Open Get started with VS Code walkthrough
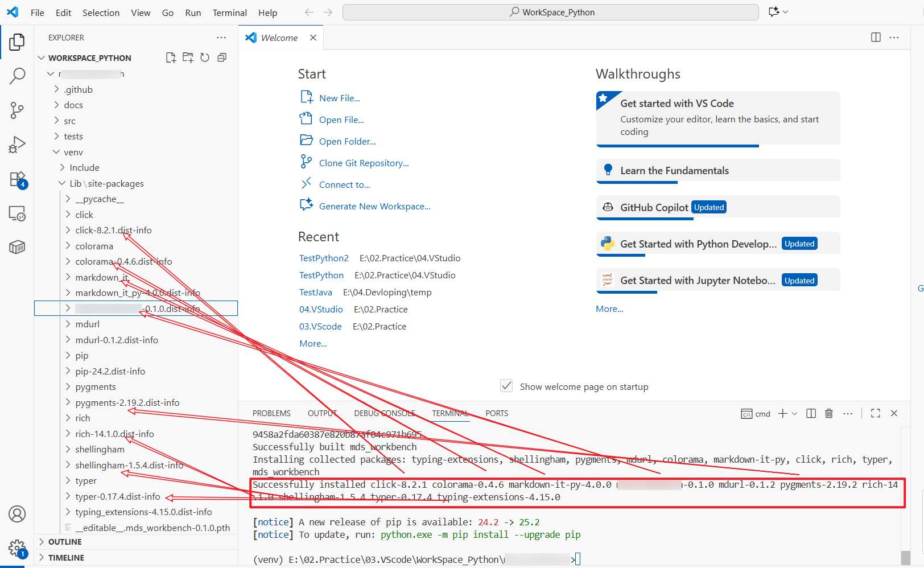924x568 pixels. pyautogui.click(x=718, y=118)
